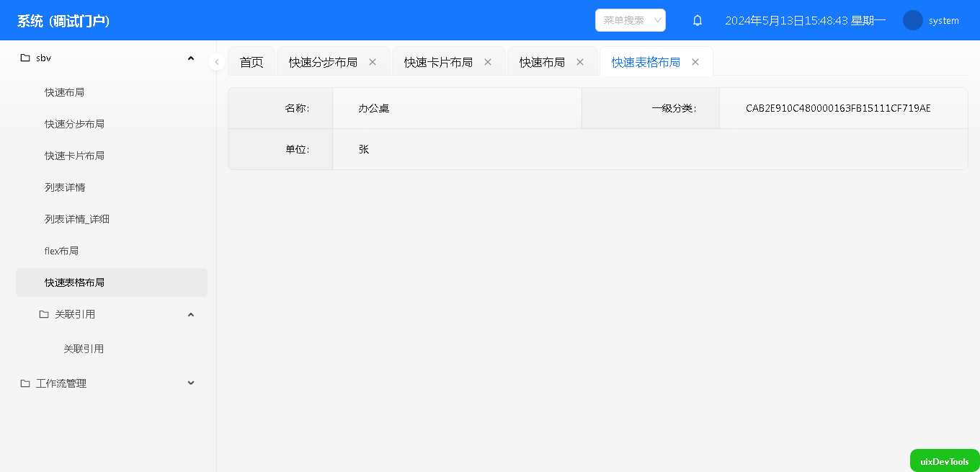The image size is (980, 472).
Task: Expand the 工作流管理 menu
Action: click(191, 383)
